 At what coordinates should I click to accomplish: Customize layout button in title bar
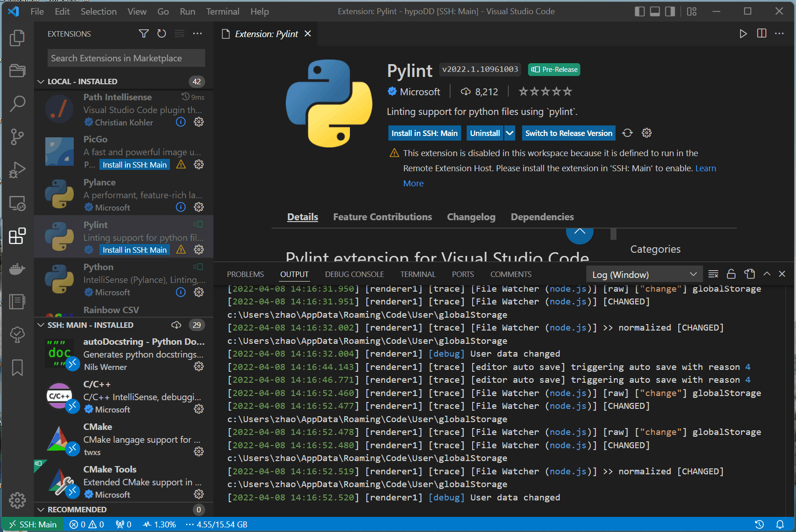(692, 11)
